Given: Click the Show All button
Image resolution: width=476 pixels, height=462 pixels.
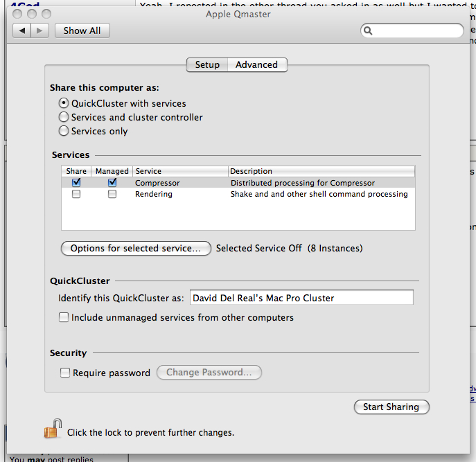Looking at the screenshot, I should click(82, 30).
